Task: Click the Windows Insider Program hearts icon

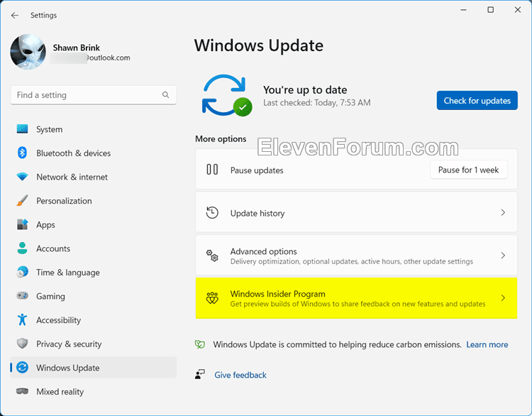Action: (212, 298)
